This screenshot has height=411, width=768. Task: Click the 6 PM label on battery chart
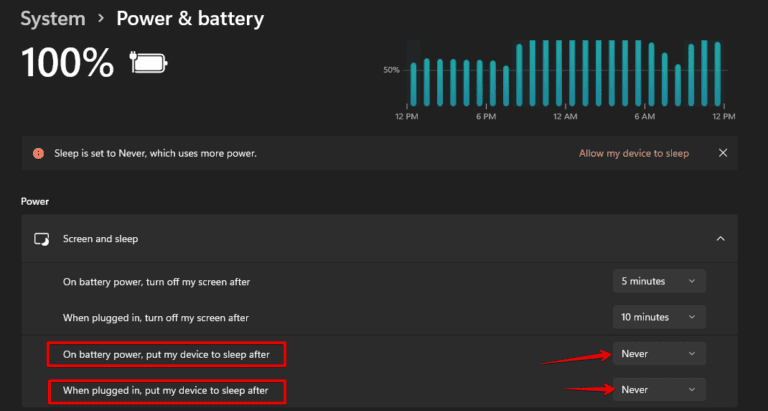tap(486, 117)
